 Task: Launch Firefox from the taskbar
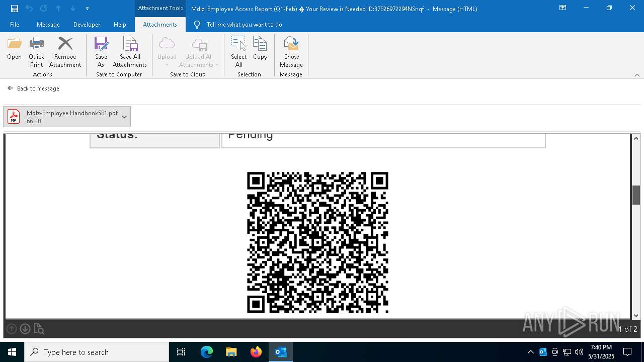click(x=256, y=352)
